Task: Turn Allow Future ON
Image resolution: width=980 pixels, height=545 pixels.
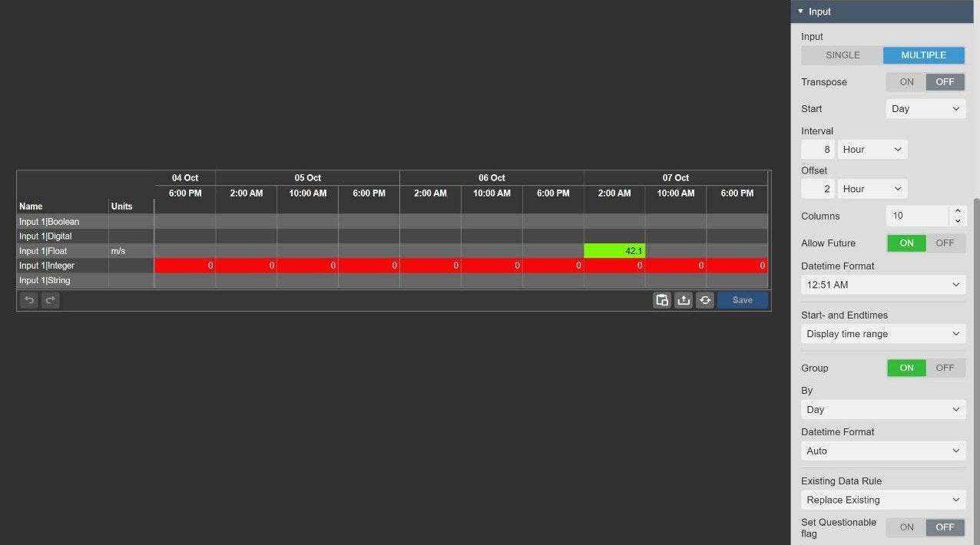Action: pyautogui.click(x=906, y=243)
